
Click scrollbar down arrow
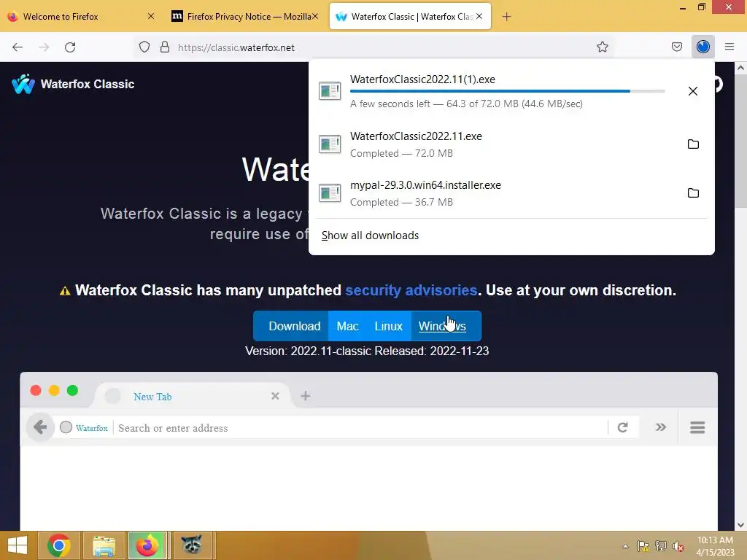pyautogui.click(x=740, y=525)
